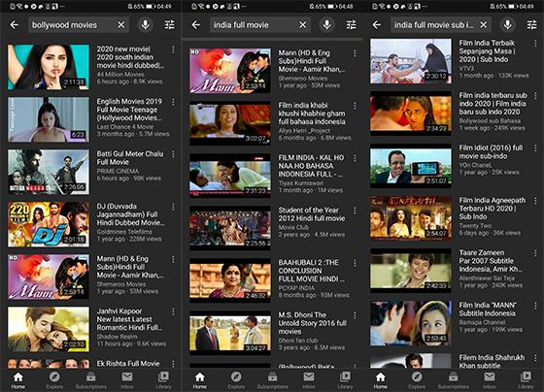Edit the 'india full movie' search field

click(260, 25)
